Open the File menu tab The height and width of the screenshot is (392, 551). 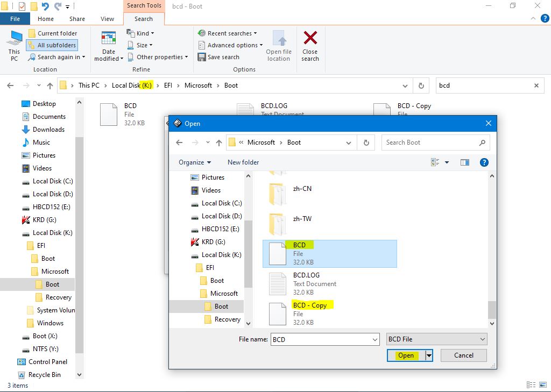click(15, 19)
